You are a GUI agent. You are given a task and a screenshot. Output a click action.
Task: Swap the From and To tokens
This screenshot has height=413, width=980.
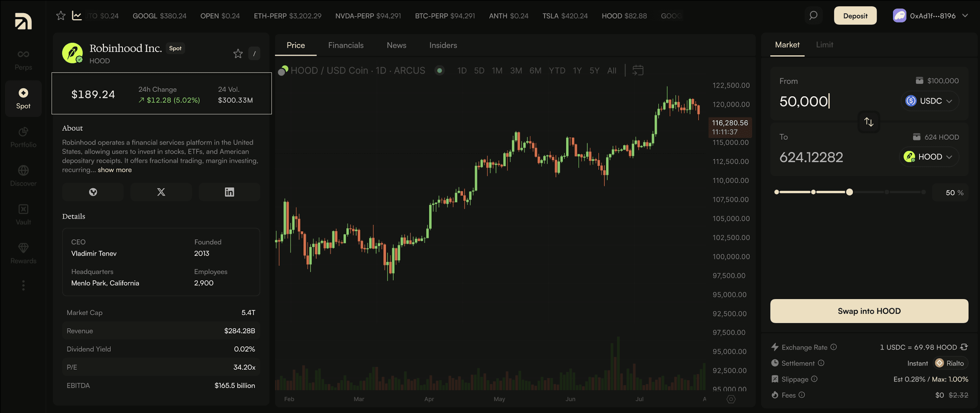coord(868,122)
